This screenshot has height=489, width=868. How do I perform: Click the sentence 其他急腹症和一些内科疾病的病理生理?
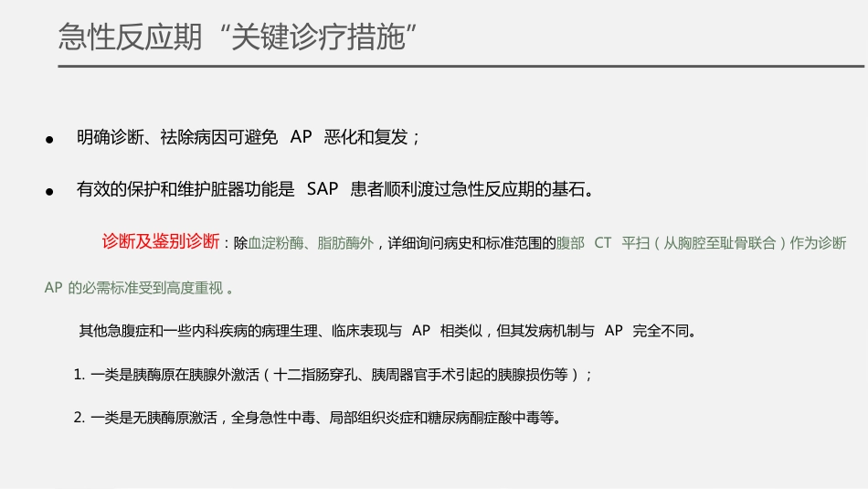click(x=387, y=331)
